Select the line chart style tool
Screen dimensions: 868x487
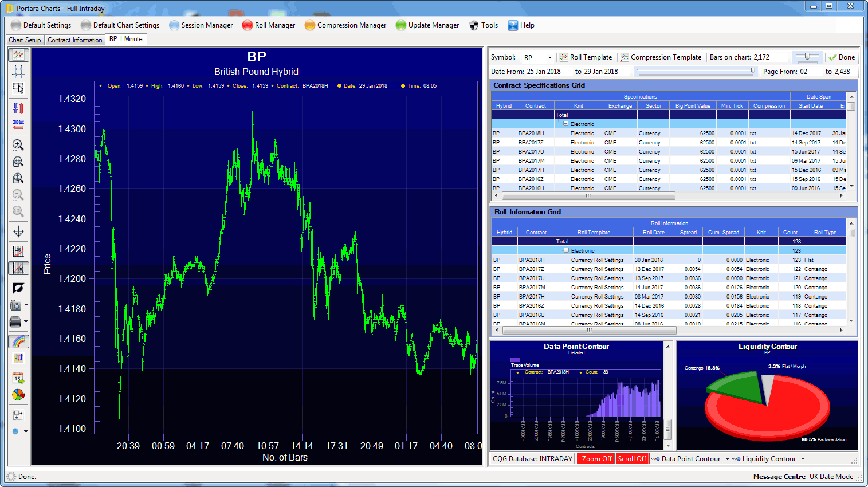[x=18, y=55]
